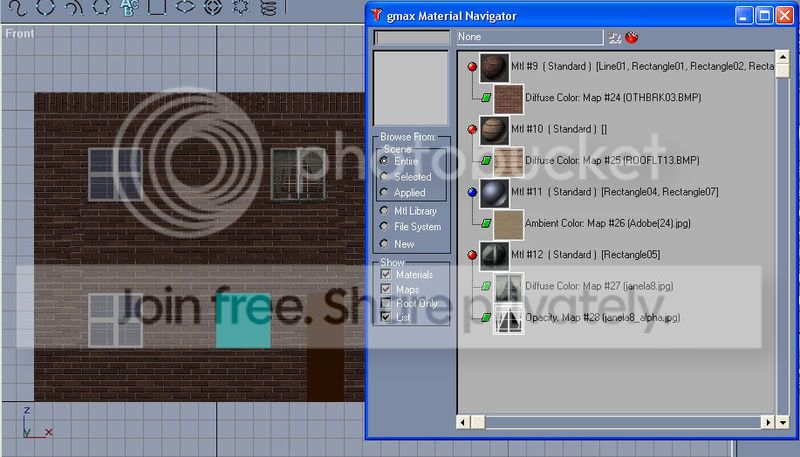Toggle the Materials checkbox
Screen dimensions: 800x457
(x=386, y=274)
